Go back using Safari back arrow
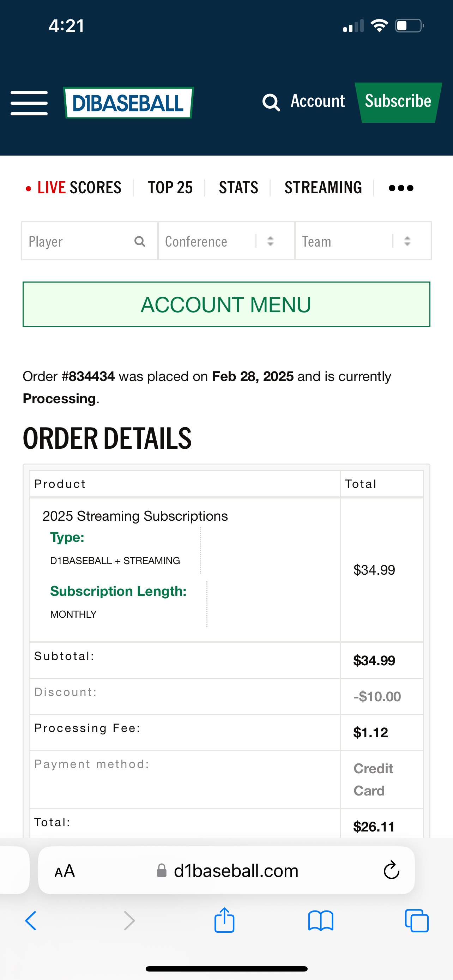This screenshot has width=453, height=980. [31, 921]
